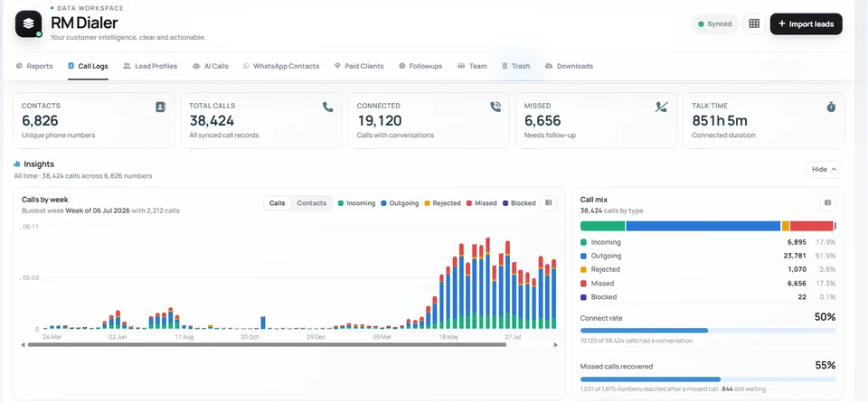Click the 27 Jul axis label
Viewport: 868px width, 402px height.
[514, 336]
